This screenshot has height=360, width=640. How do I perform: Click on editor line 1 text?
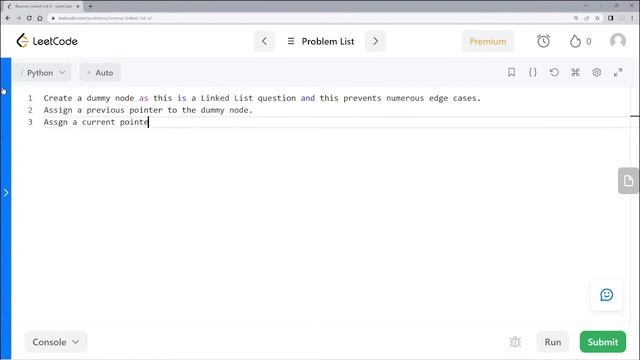[x=262, y=98]
